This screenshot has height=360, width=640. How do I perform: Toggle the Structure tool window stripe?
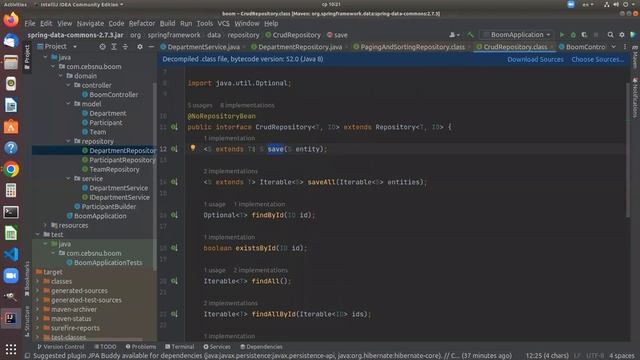coord(27,322)
